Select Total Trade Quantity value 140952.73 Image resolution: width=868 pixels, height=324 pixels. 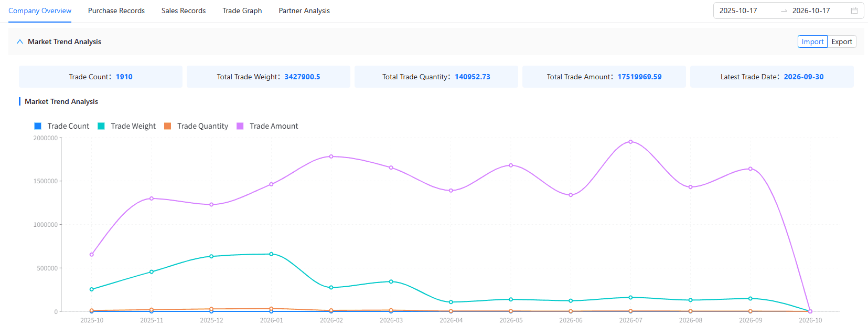[473, 77]
